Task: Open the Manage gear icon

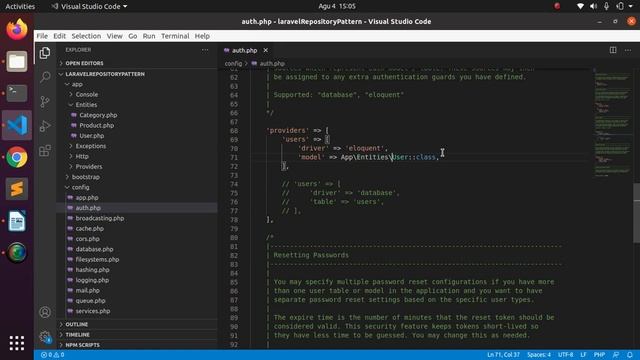Action: pyautogui.click(x=45, y=337)
